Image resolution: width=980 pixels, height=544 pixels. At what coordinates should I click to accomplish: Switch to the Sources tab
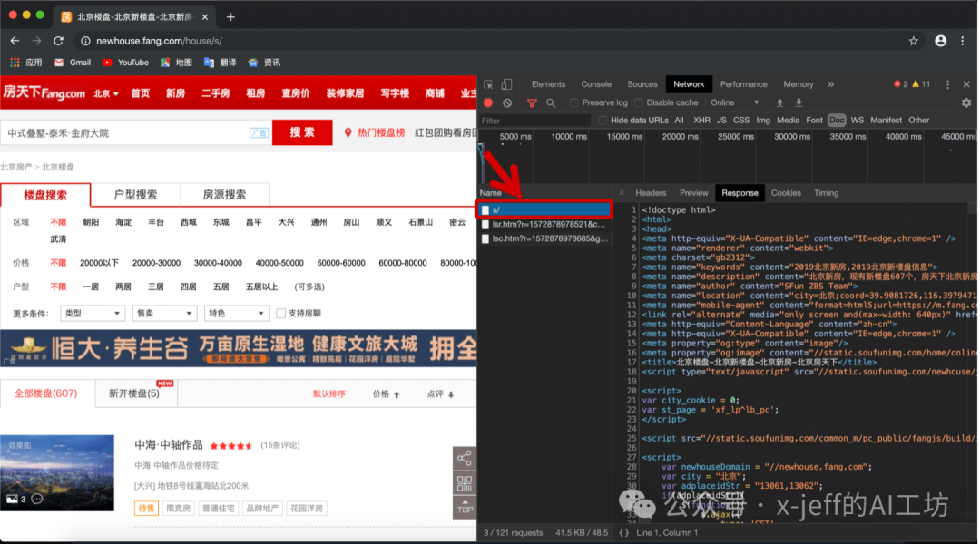click(642, 84)
